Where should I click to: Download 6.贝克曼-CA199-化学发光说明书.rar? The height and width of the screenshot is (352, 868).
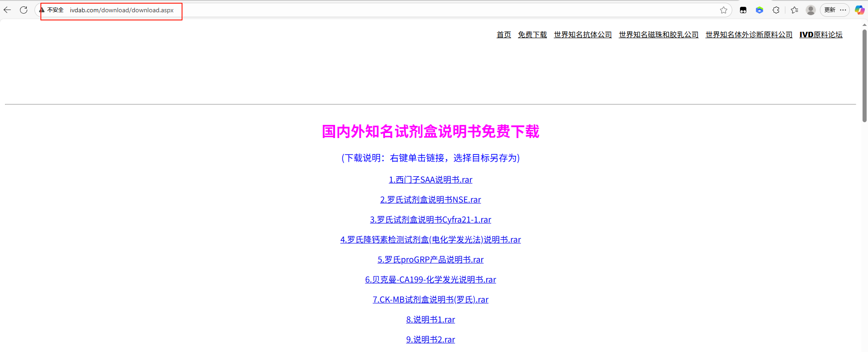(430, 280)
